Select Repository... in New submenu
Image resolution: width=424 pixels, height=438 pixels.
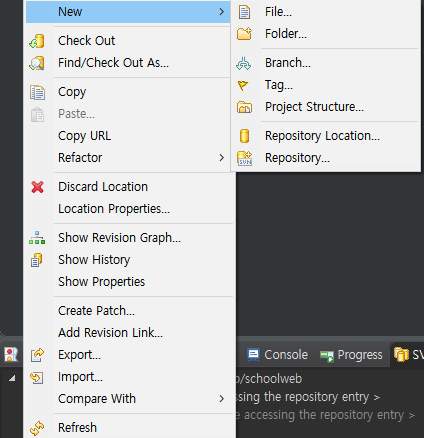tap(326, 158)
